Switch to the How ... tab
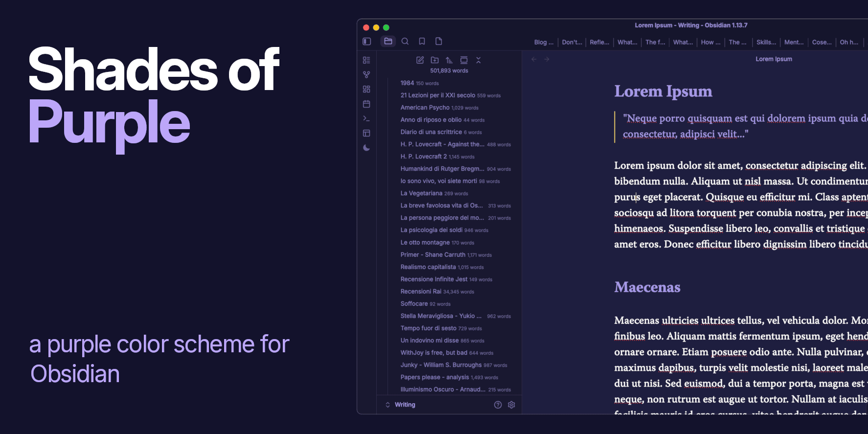This screenshot has height=434, width=868. (x=710, y=43)
